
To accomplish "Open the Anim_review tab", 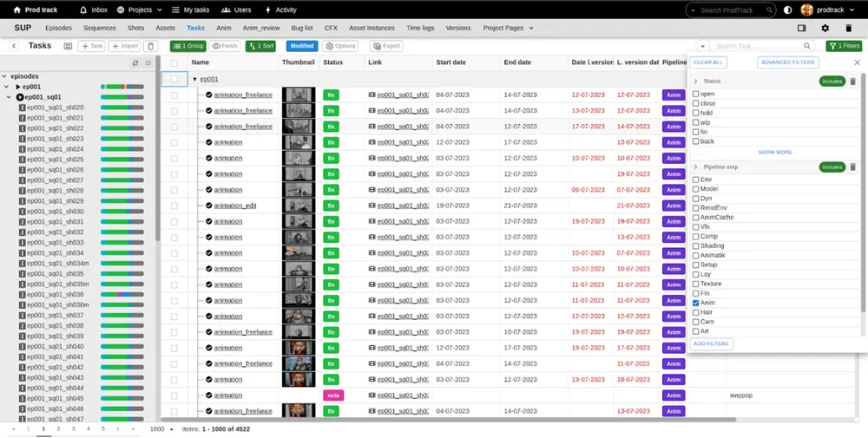I will coord(261,28).
